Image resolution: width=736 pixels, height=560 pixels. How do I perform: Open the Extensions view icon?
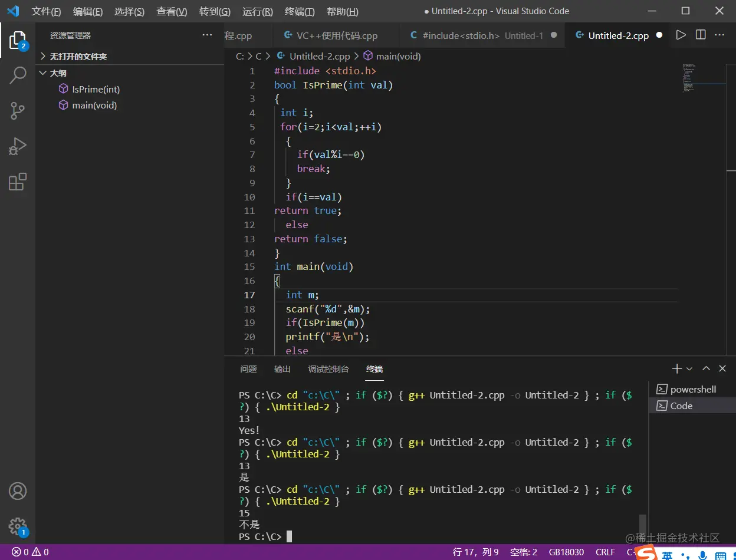pyautogui.click(x=18, y=182)
